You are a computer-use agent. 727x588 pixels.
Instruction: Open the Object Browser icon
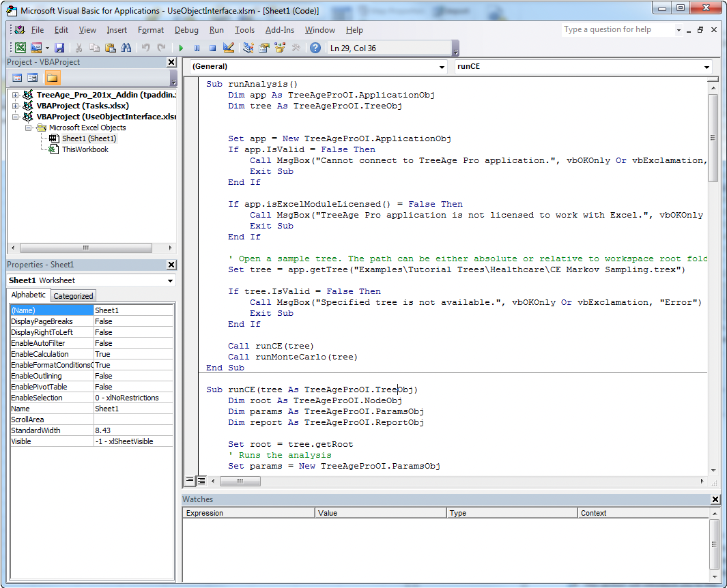pos(280,48)
